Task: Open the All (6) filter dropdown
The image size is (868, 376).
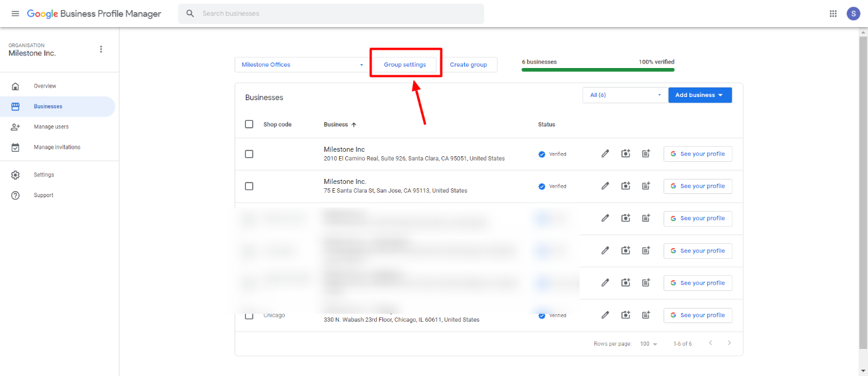Action: point(625,95)
